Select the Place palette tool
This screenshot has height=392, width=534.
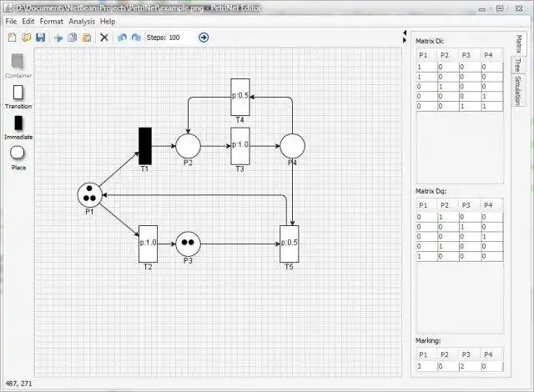(x=18, y=158)
